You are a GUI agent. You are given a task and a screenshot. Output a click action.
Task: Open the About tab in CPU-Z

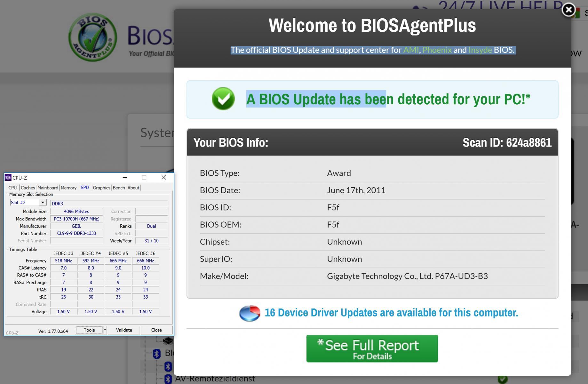click(133, 188)
